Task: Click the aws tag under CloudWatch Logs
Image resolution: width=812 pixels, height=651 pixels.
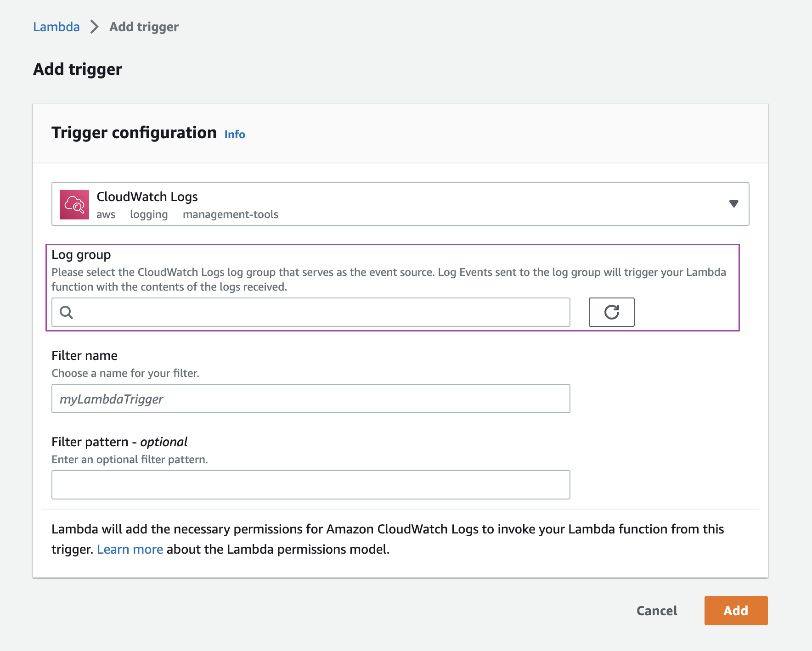Action: 106,214
